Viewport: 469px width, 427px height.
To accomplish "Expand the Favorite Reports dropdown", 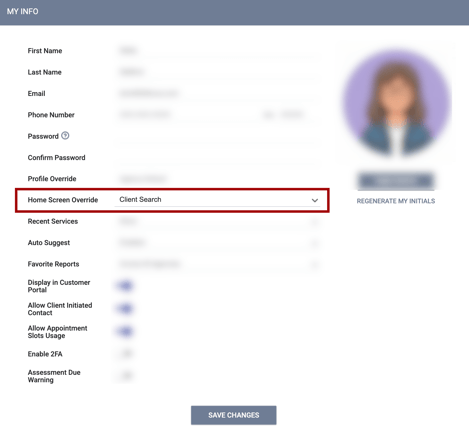I will coord(217,264).
